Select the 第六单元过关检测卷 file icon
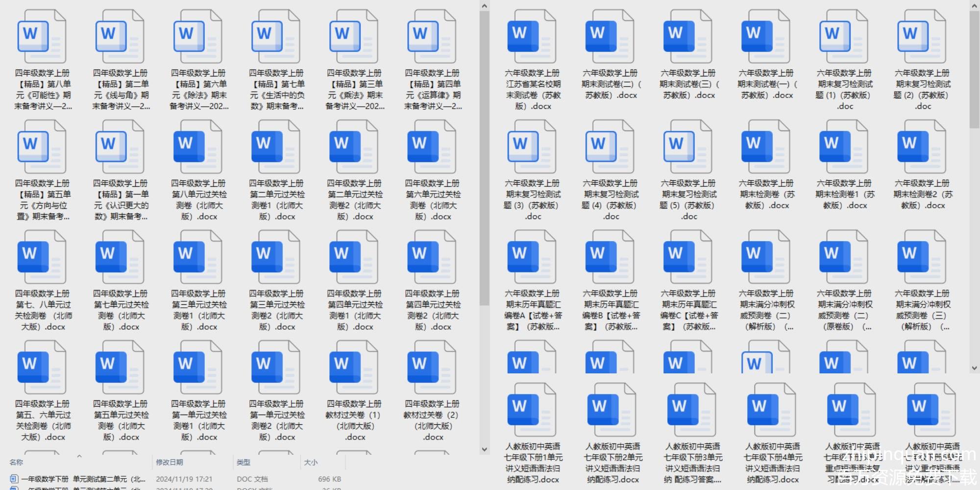The image size is (980, 490). pos(431,147)
